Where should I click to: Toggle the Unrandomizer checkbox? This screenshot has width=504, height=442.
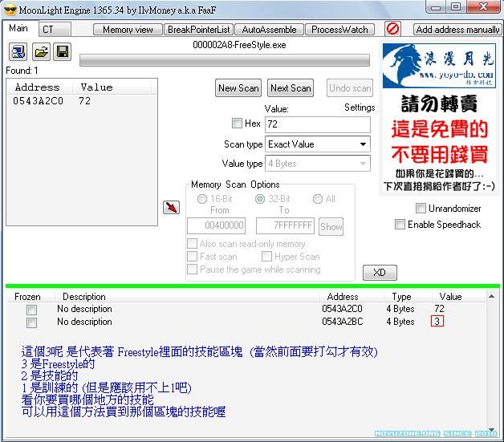pyautogui.click(x=421, y=209)
